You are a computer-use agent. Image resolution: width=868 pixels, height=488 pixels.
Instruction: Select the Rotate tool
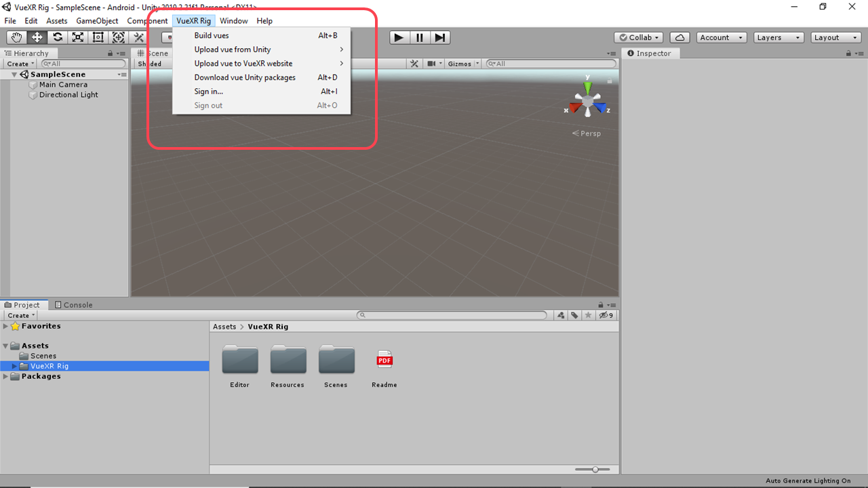(57, 37)
